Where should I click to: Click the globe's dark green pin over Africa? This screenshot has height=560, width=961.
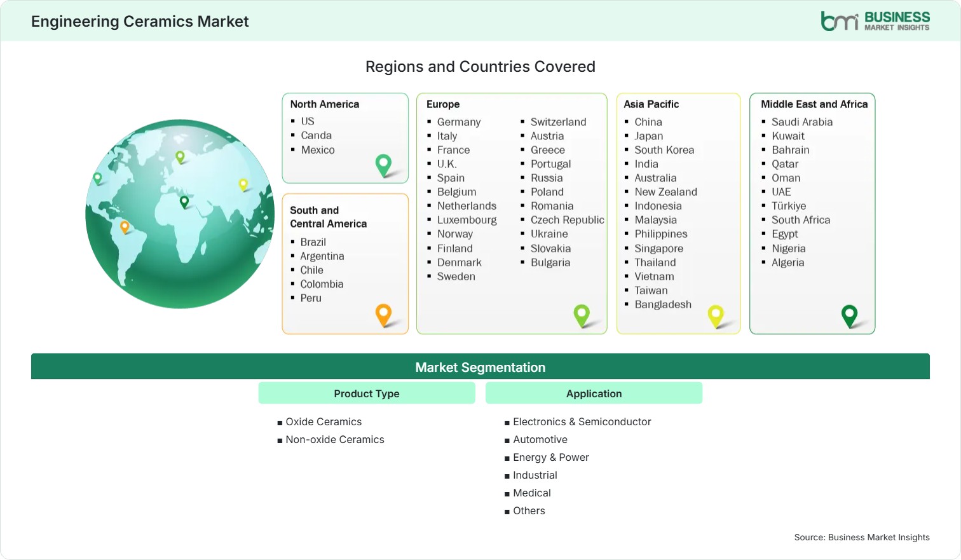pyautogui.click(x=184, y=202)
